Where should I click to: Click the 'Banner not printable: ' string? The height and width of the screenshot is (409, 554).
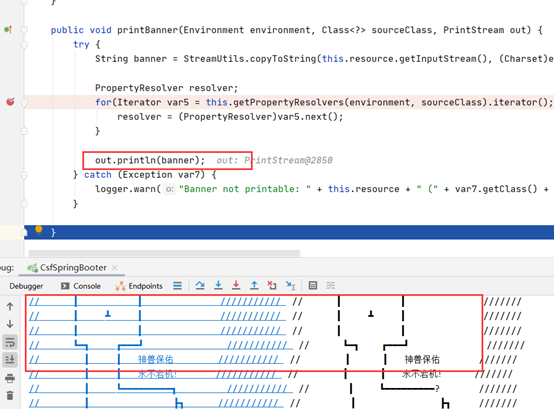(x=245, y=189)
